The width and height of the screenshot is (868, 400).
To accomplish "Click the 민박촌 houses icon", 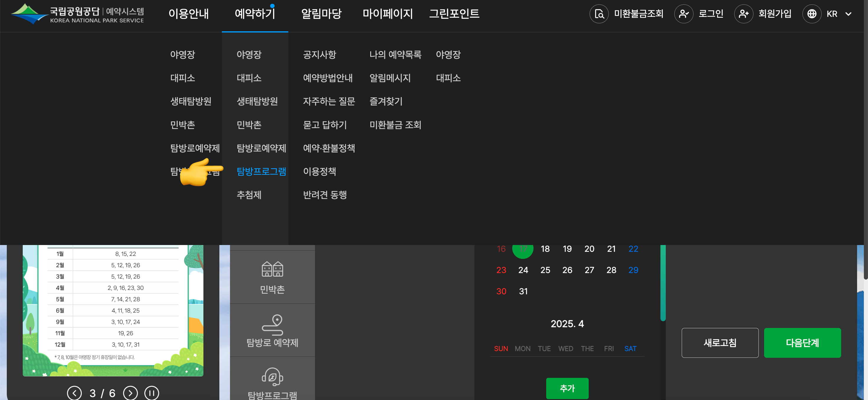I will click(272, 269).
